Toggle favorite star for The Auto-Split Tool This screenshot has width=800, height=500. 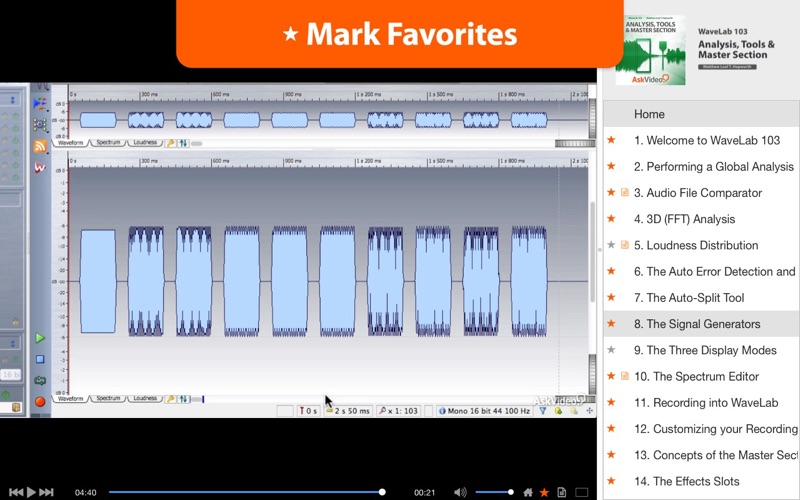tap(611, 297)
